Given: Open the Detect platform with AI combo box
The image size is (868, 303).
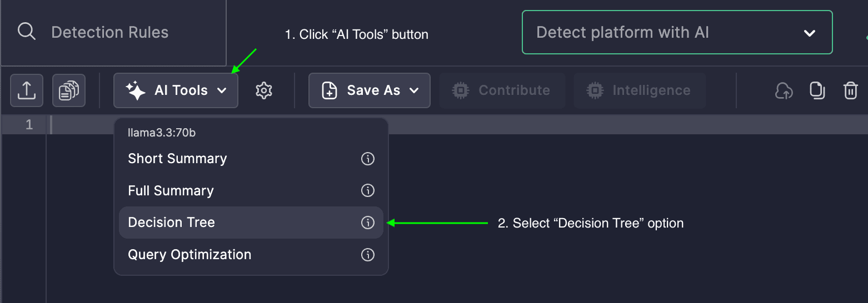Looking at the screenshot, I should 677,32.
